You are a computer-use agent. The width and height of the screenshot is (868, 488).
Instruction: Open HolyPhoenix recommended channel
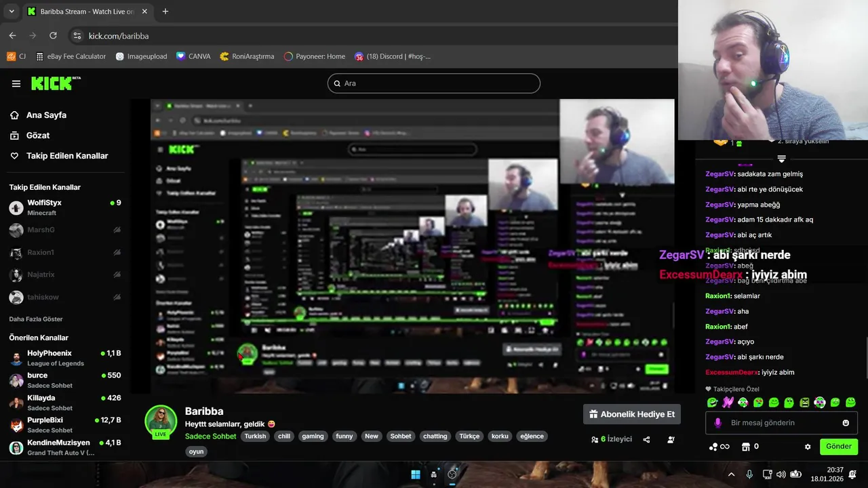(65, 358)
